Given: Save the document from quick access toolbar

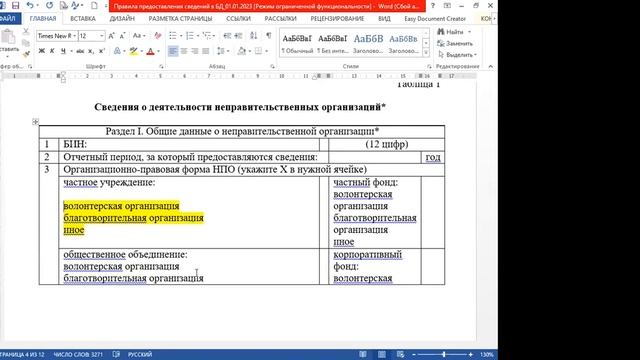Looking at the screenshot, I should (x=16, y=6).
